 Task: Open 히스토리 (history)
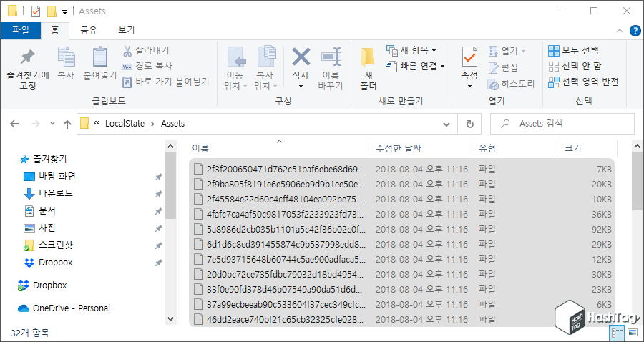point(512,84)
